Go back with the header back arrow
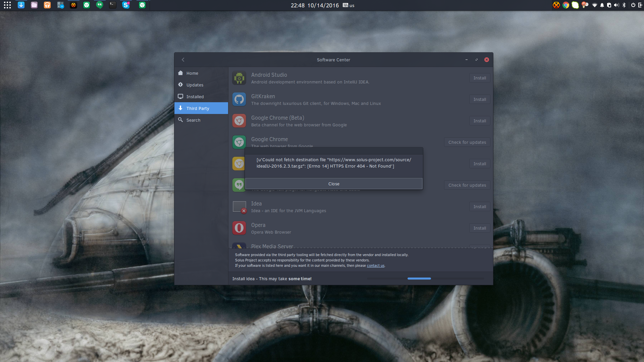The height and width of the screenshot is (362, 644). point(183,60)
